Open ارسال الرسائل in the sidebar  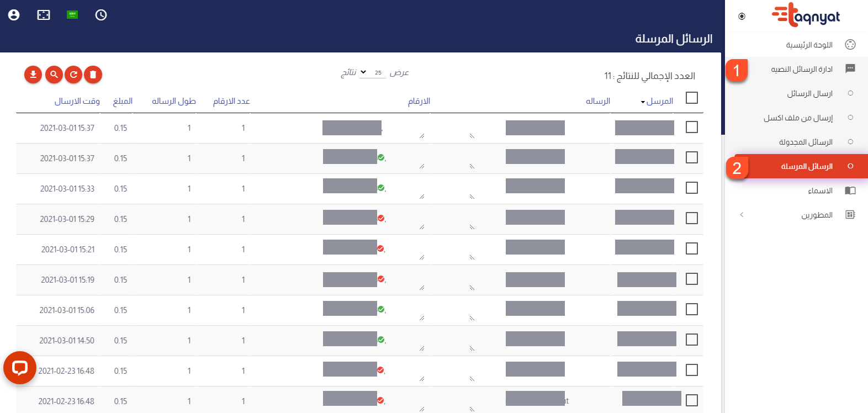tap(809, 93)
